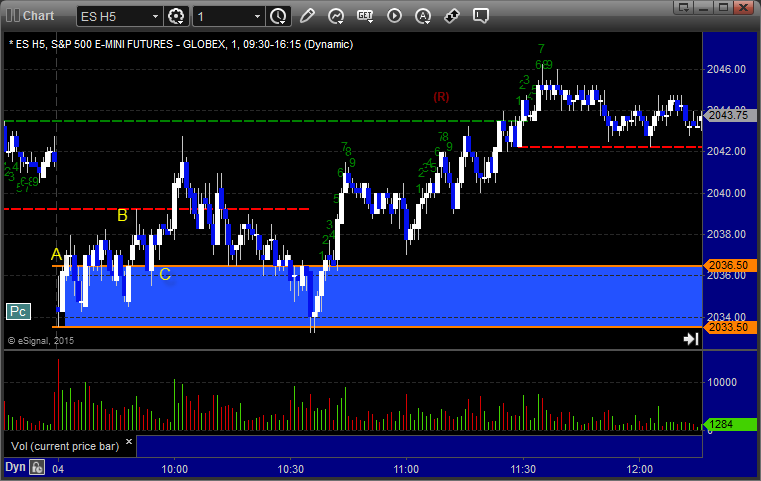761x481 pixels.
Task: Click the red (R) marker on chart
Action: [441, 97]
